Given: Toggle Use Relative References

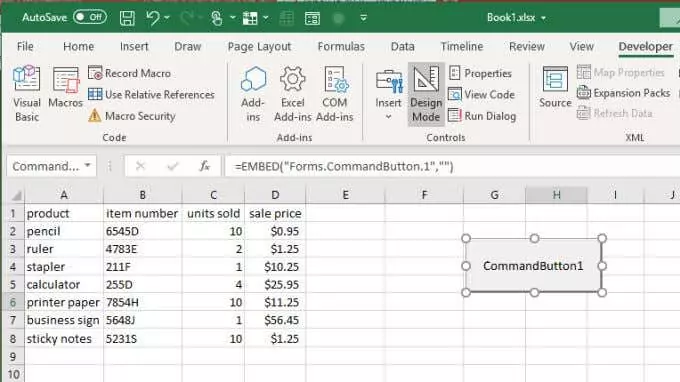Looking at the screenshot, I should point(151,95).
